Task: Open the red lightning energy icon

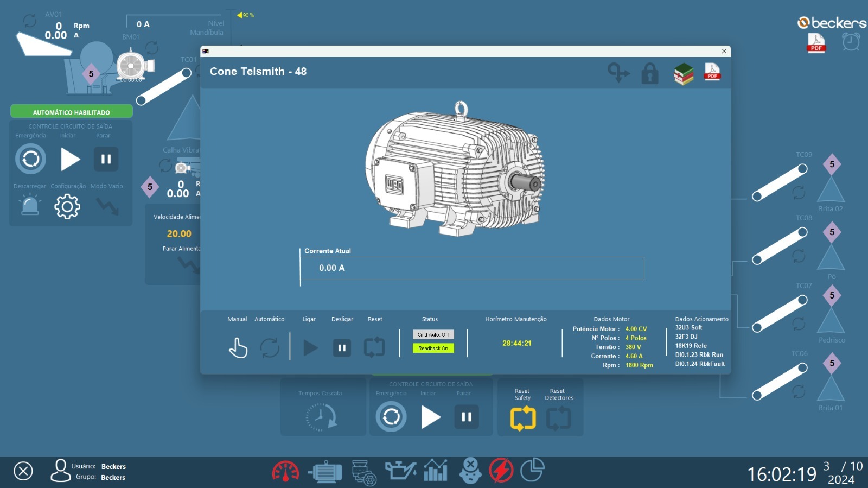Action: point(501,471)
